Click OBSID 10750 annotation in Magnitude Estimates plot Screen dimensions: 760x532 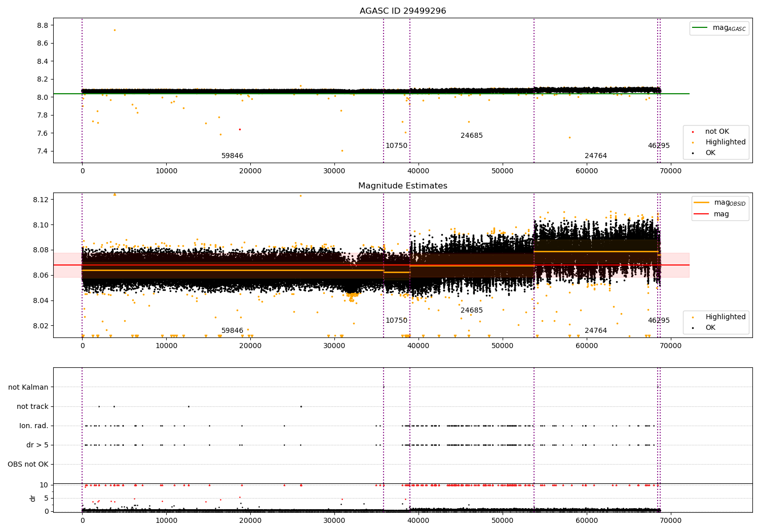point(396,321)
